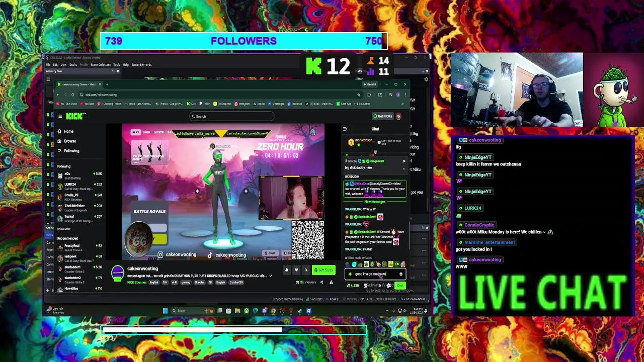Open Chulls_PE followed channel
This screenshot has width=644, height=362.
tap(79, 197)
